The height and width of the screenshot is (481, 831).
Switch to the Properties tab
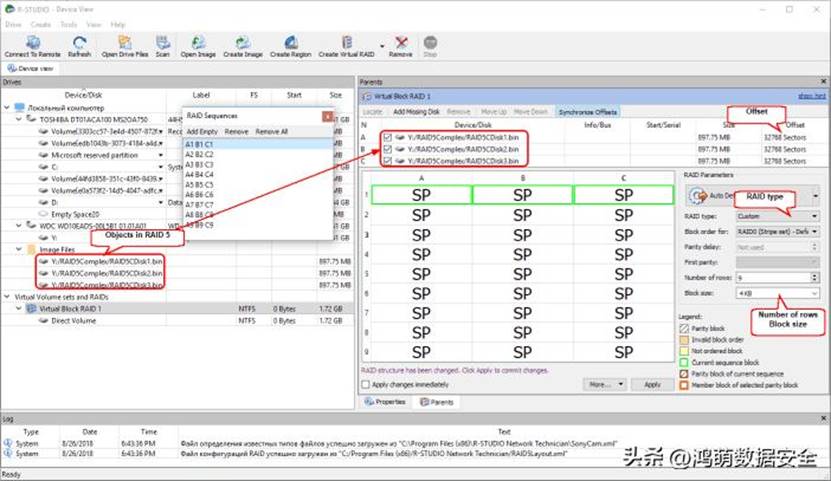(x=385, y=402)
